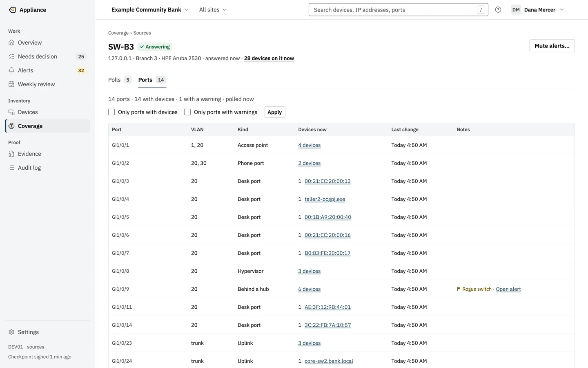Click the Needs decision checklist icon

point(11,56)
